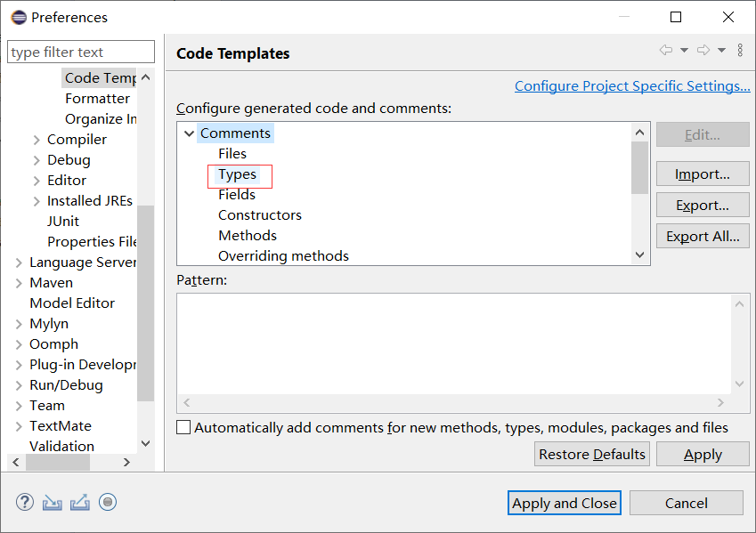Click the Export preferences icon
Viewport: 756px width, 533px height.
click(x=80, y=502)
